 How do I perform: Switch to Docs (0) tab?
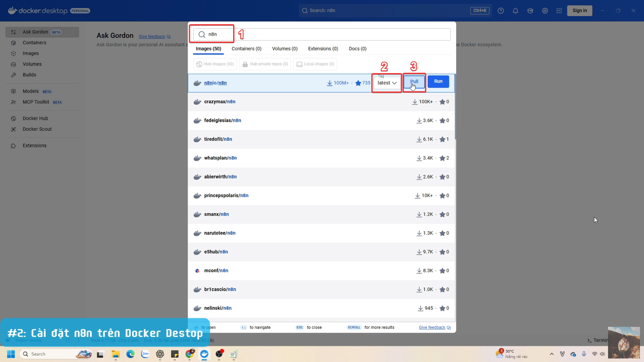pos(358,49)
